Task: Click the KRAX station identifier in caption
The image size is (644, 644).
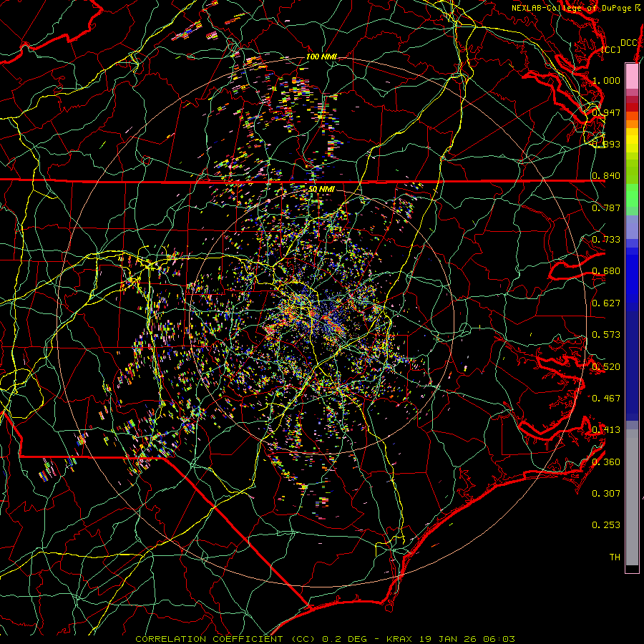Action: pos(399,639)
